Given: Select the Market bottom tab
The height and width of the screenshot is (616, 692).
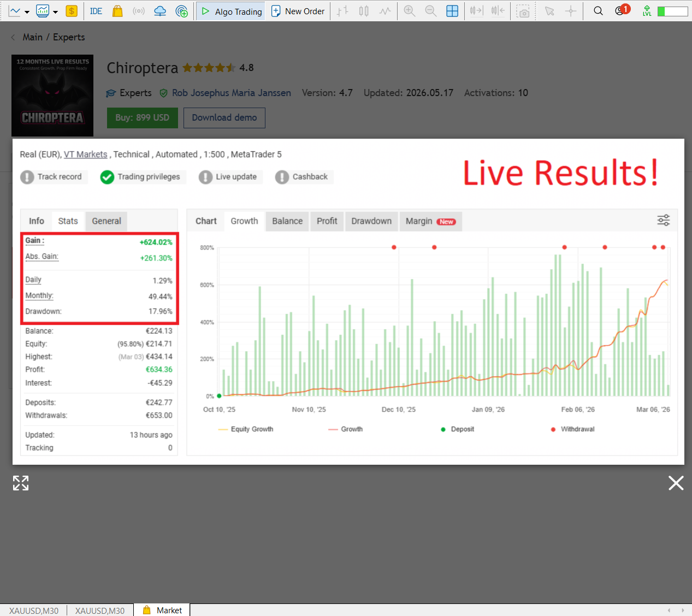Looking at the screenshot, I should [x=163, y=610].
